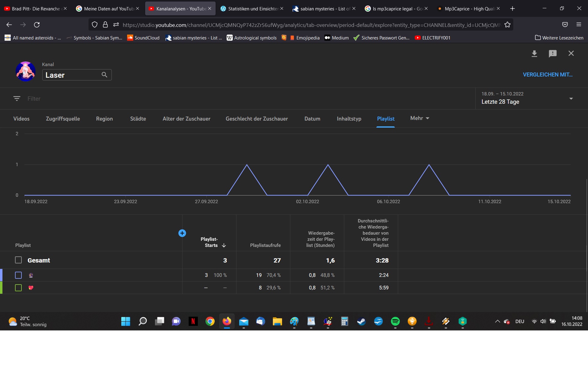588x380 pixels.
Task: Open Spotify from the taskbar
Action: pos(395,321)
